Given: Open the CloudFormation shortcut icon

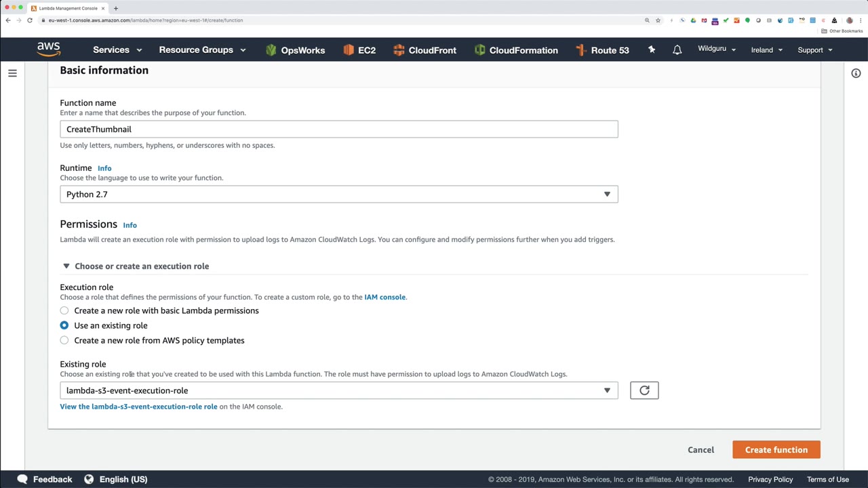Looking at the screenshot, I should pyautogui.click(x=480, y=49).
